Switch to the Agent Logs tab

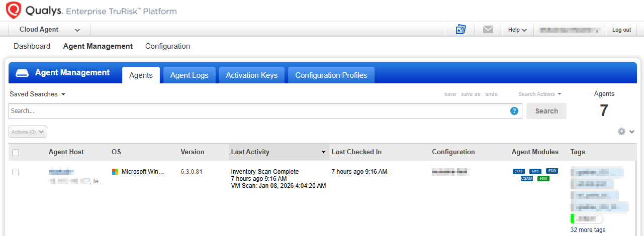tap(189, 75)
